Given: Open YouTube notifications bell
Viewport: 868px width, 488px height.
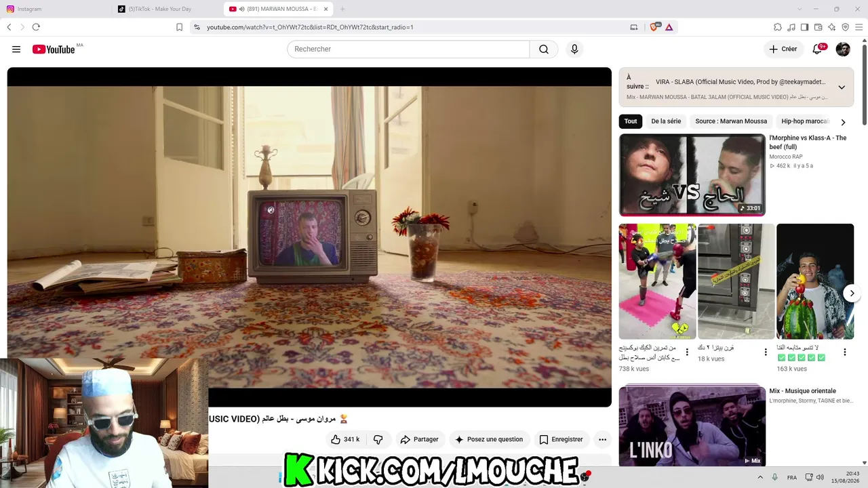Looking at the screenshot, I should point(818,49).
